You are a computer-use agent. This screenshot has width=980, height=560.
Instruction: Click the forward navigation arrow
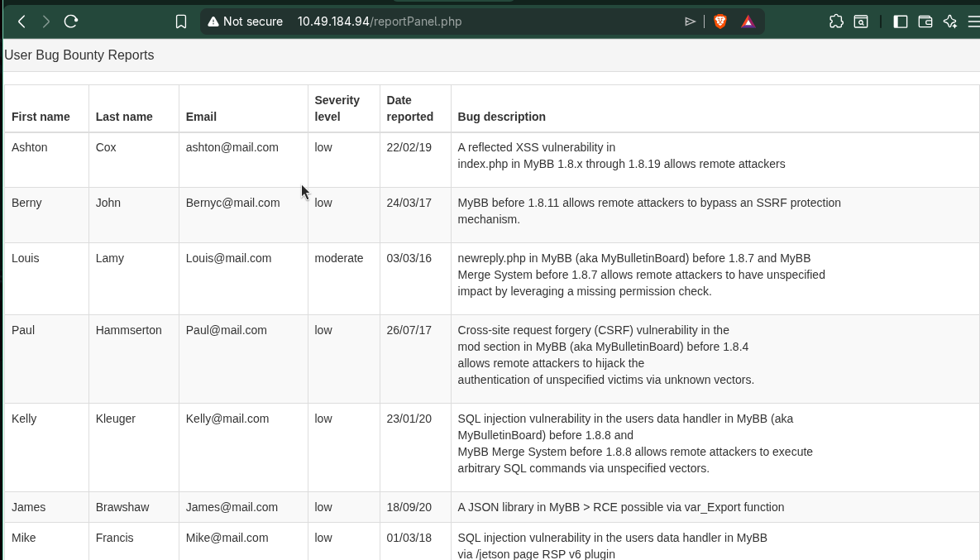coord(46,22)
